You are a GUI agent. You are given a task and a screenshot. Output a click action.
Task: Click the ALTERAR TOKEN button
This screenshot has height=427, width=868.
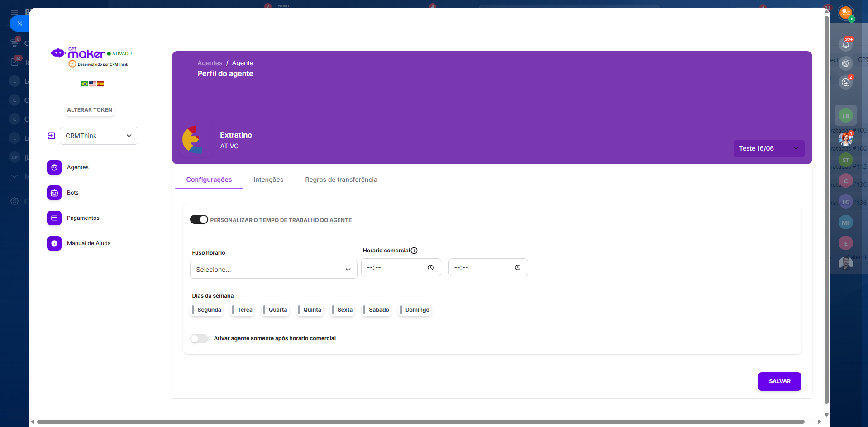click(x=90, y=110)
